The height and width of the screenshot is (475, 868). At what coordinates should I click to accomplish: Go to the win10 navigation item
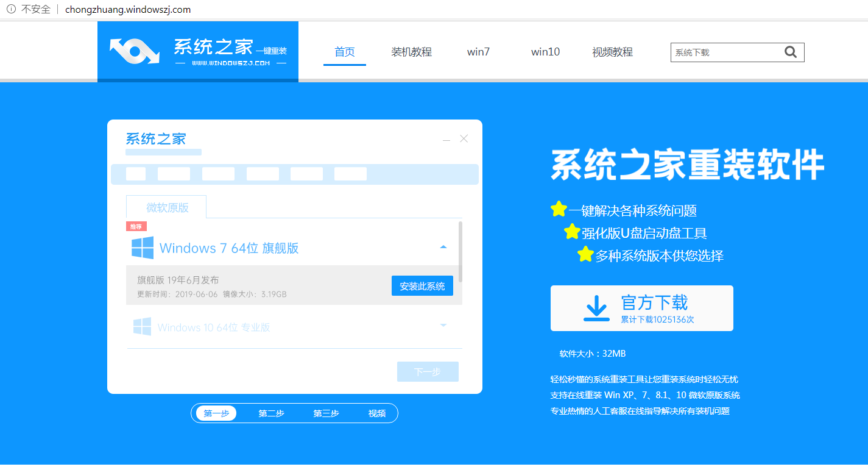click(545, 52)
